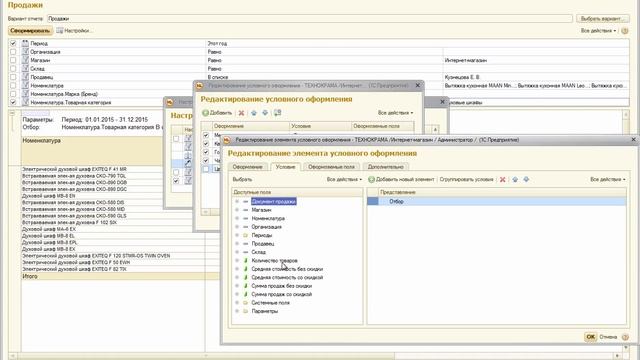Go to the Дополнительно tab
The width and height of the screenshot is (640, 360).
coord(385,167)
